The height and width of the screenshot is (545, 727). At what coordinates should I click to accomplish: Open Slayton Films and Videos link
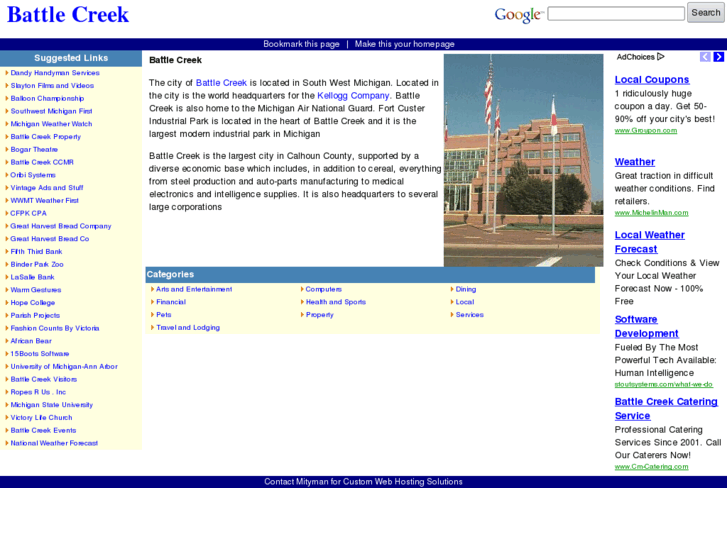(52, 86)
